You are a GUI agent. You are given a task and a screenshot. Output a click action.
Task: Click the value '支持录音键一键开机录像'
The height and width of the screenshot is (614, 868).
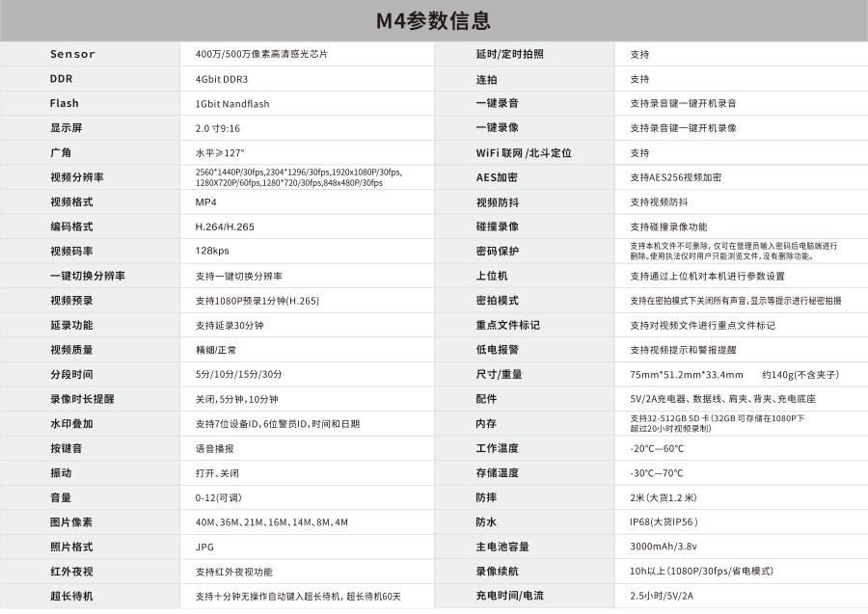pyautogui.click(x=683, y=128)
